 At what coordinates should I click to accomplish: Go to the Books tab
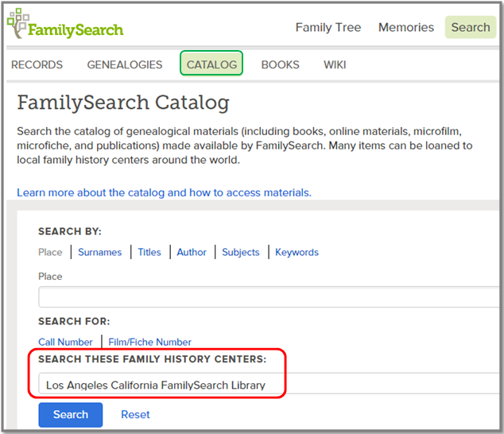click(x=280, y=64)
